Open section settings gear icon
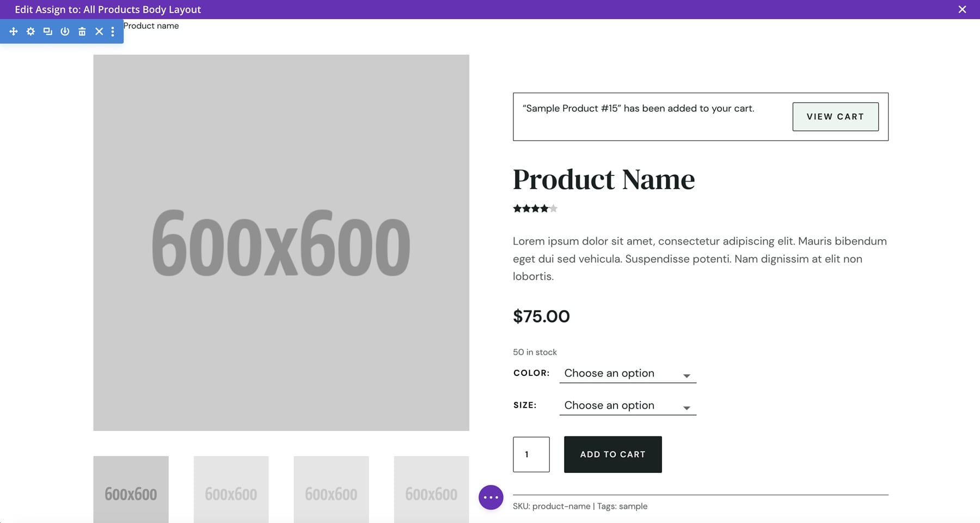Image resolution: width=980 pixels, height=523 pixels. [x=30, y=32]
